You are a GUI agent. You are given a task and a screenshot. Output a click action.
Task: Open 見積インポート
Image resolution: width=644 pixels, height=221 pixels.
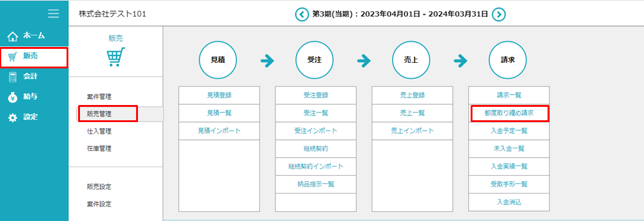(219, 131)
